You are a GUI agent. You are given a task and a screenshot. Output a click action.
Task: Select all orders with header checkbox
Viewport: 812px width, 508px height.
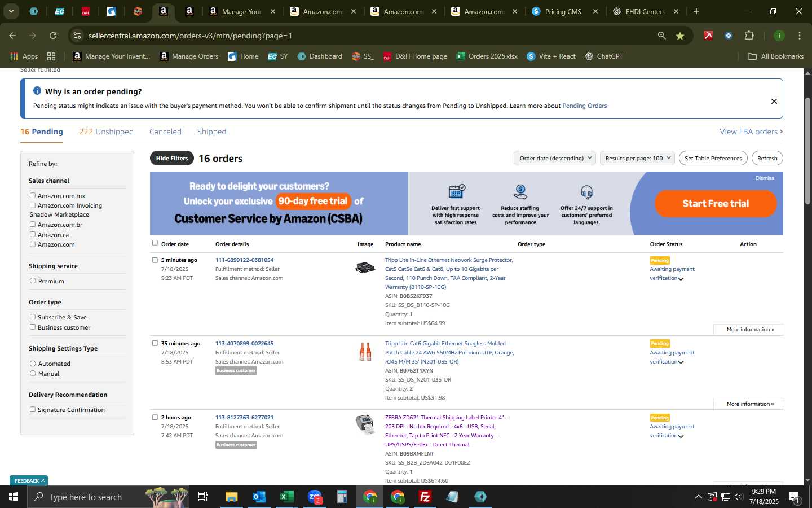tap(155, 243)
